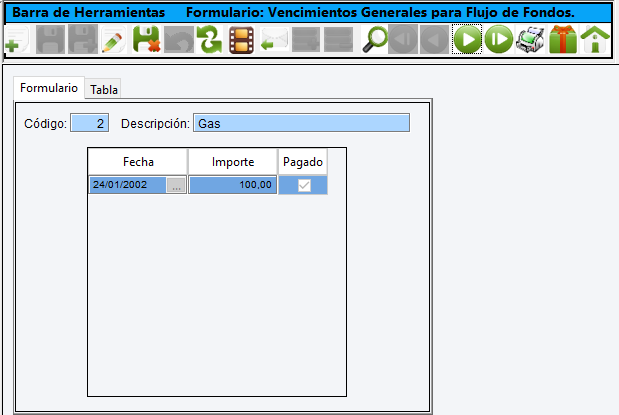Click the grayed-out add row icon
The image size is (619, 415).
(x=306, y=39)
